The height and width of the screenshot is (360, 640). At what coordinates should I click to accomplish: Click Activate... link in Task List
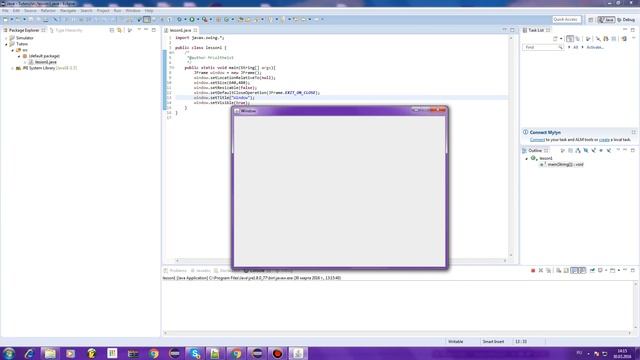pos(595,47)
